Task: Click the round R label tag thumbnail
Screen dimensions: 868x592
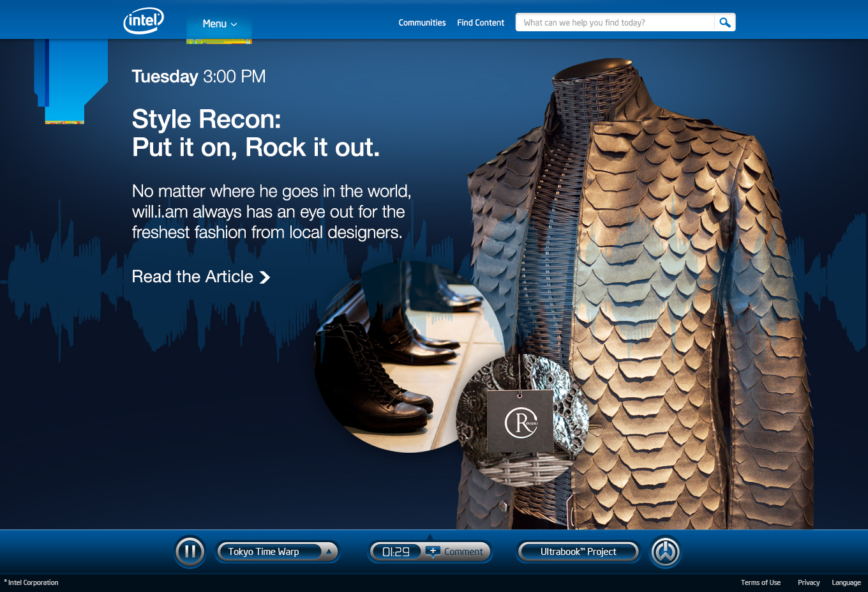Action: 522,420
